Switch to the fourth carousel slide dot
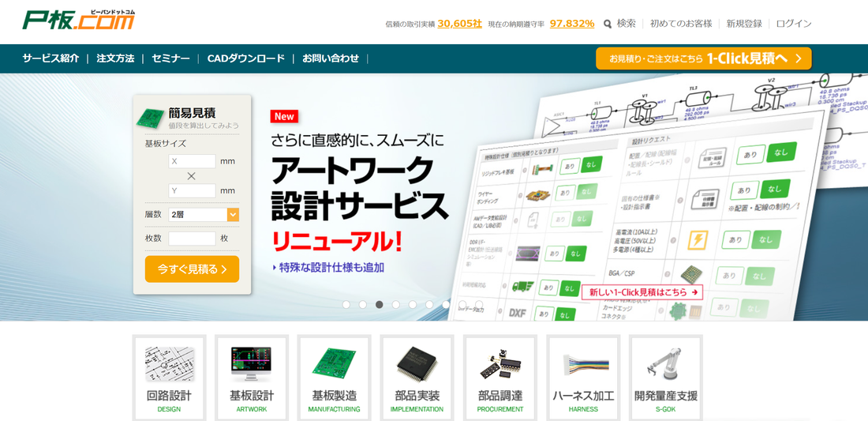 tap(396, 305)
